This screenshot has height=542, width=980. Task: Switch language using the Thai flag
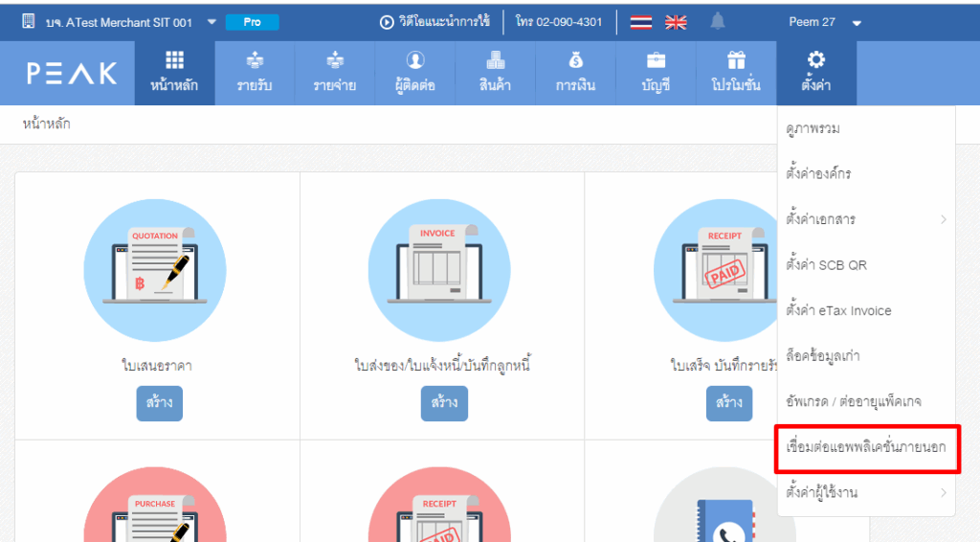pyautogui.click(x=640, y=23)
